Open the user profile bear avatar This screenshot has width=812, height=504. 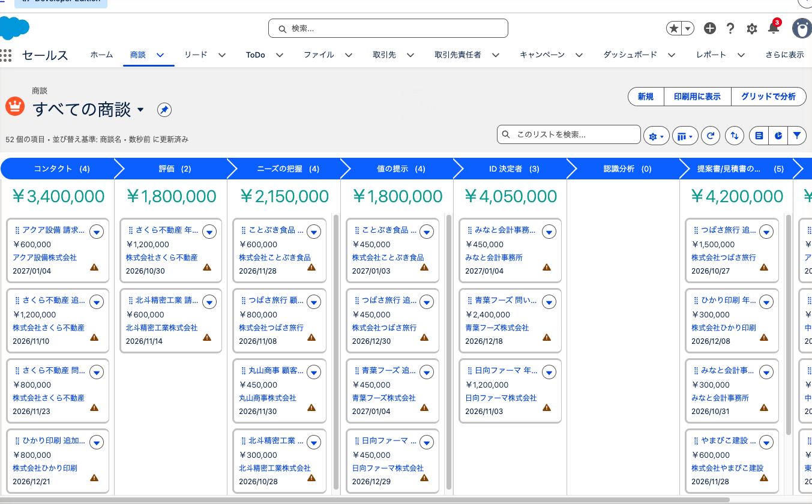[x=802, y=28]
